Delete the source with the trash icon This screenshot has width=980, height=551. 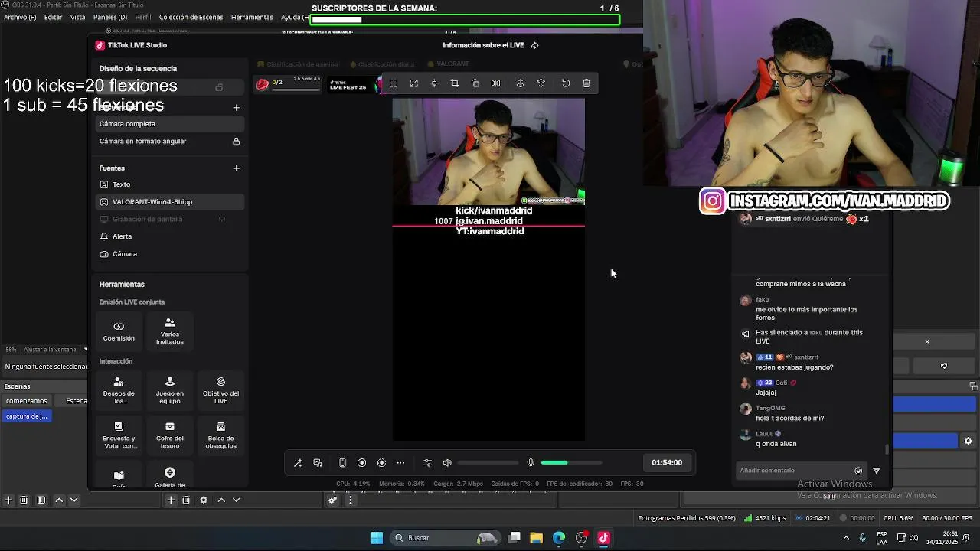pyautogui.click(x=586, y=83)
